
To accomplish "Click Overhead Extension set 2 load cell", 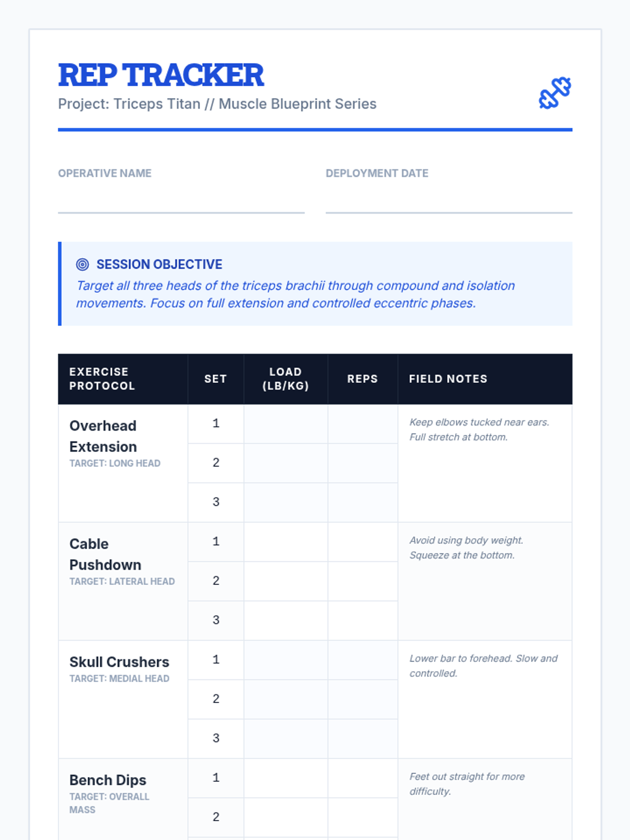I will (286, 463).
